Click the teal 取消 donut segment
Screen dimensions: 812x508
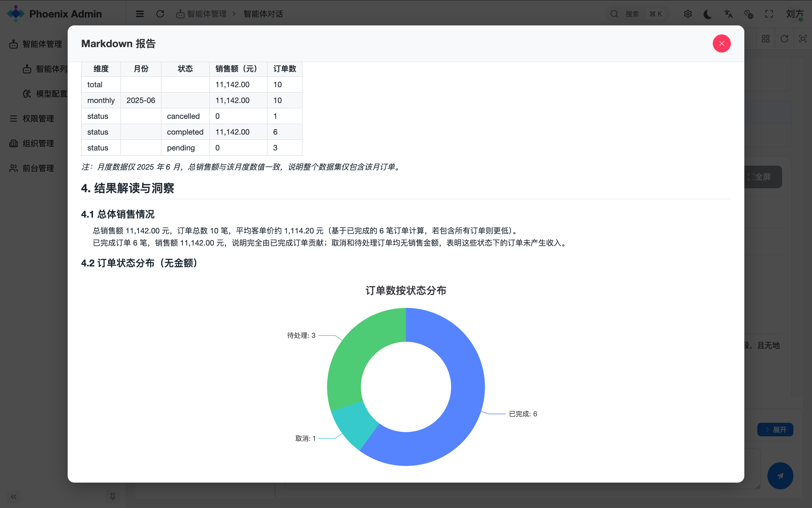(356, 425)
